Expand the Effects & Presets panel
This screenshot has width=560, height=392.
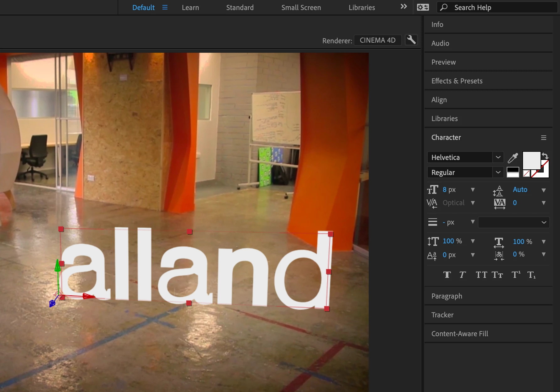pos(488,81)
